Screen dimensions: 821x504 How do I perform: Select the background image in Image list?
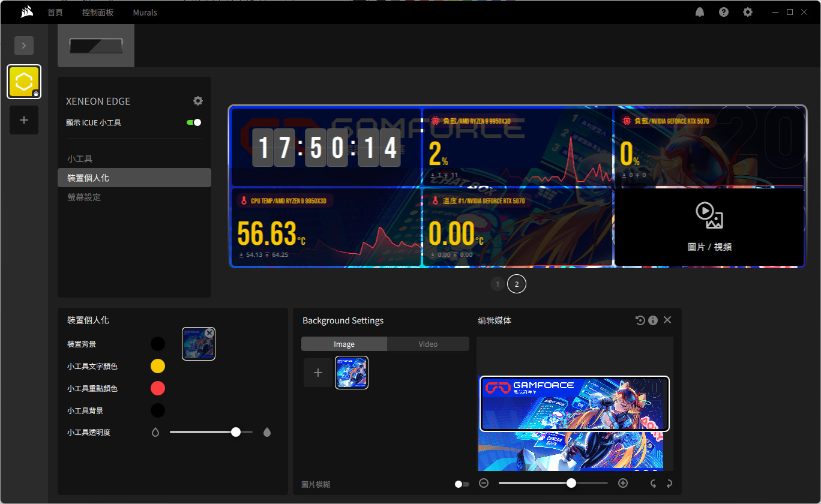352,373
